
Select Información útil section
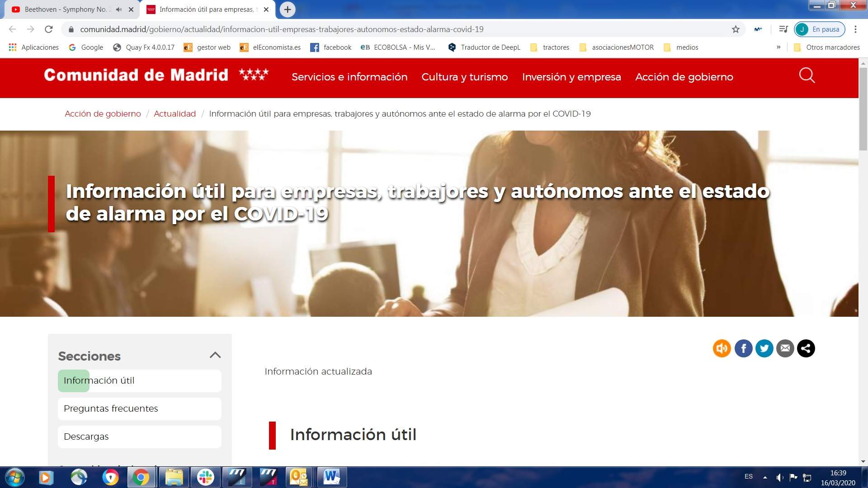139,381
